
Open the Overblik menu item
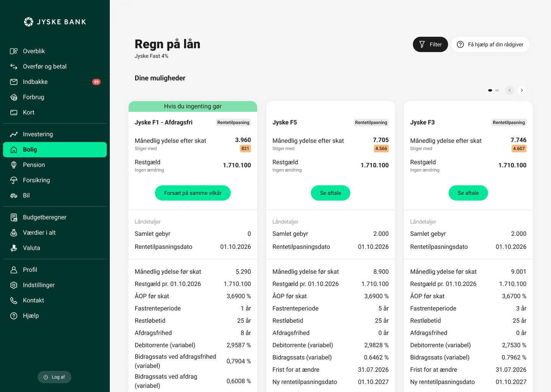click(x=55, y=51)
